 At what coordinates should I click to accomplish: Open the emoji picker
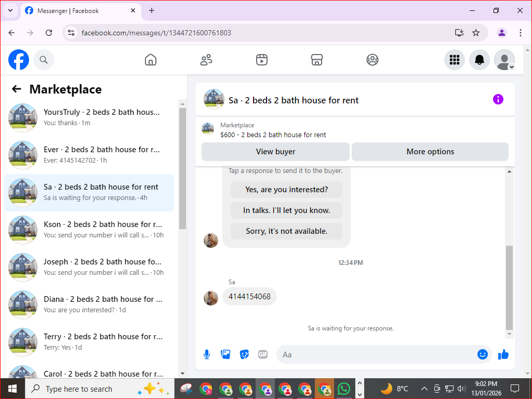coord(483,354)
